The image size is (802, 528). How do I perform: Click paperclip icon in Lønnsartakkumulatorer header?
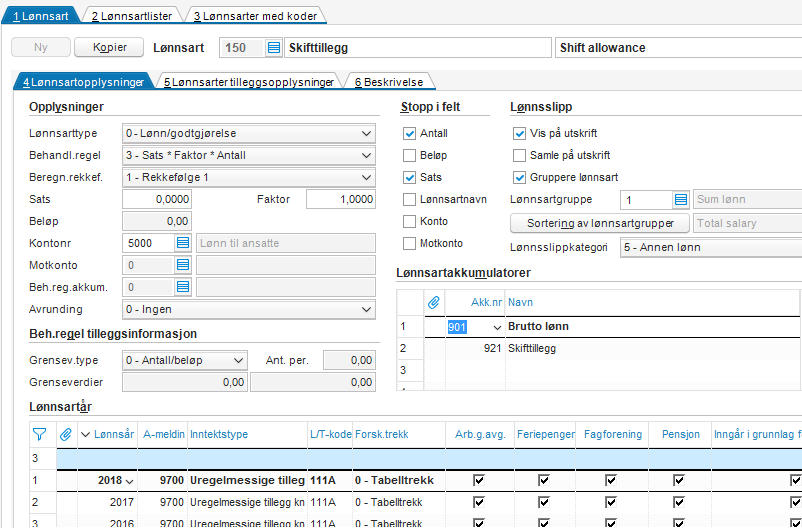434,302
